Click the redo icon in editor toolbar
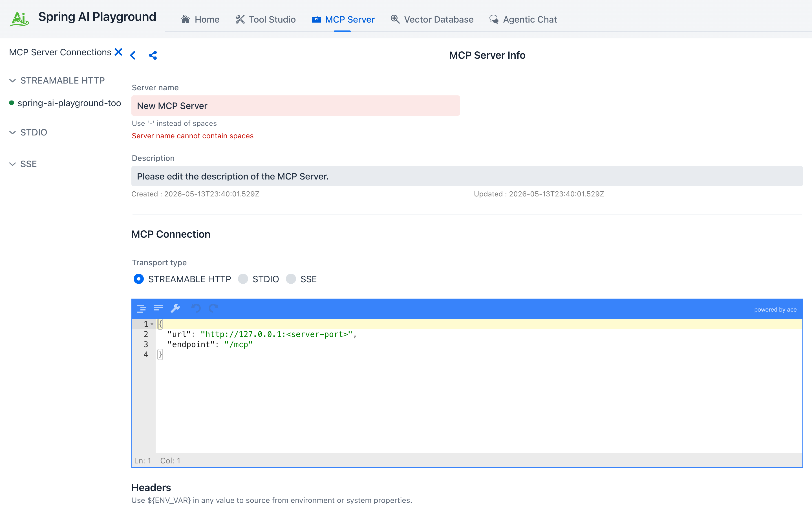 [213, 308]
